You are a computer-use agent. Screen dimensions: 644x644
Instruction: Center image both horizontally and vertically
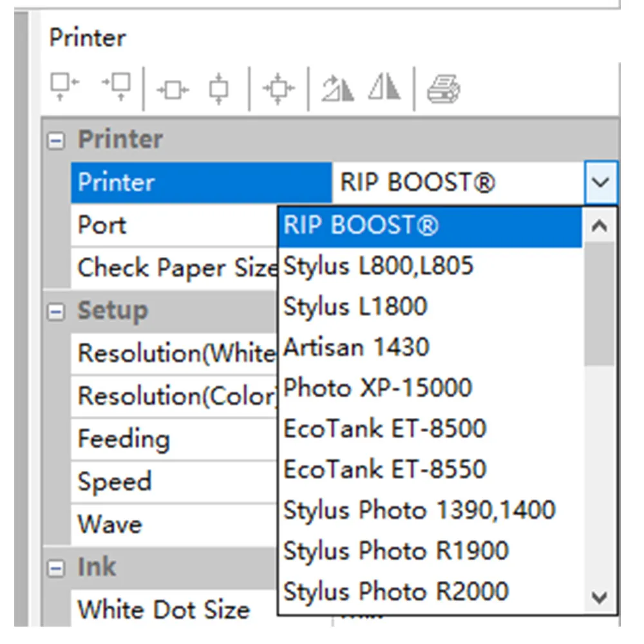tap(279, 89)
